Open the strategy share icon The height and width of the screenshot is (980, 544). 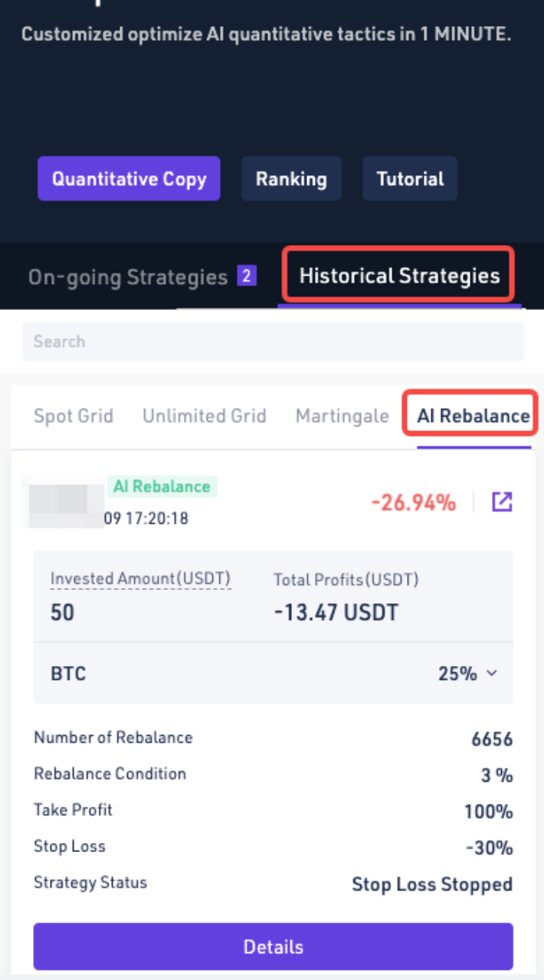coord(502,502)
